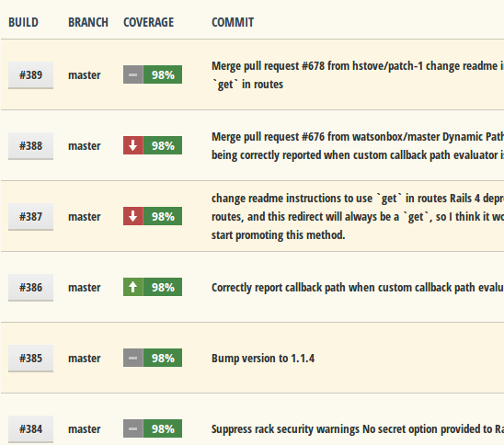Open build #387
This screenshot has height=445, width=504.
(x=31, y=217)
